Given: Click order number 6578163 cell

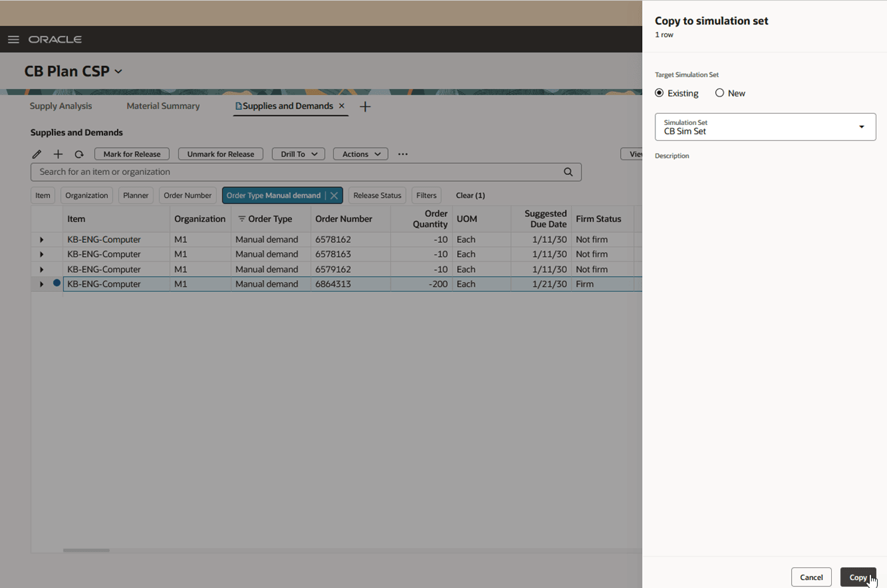Looking at the screenshot, I should pyautogui.click(x=351, y=254).
